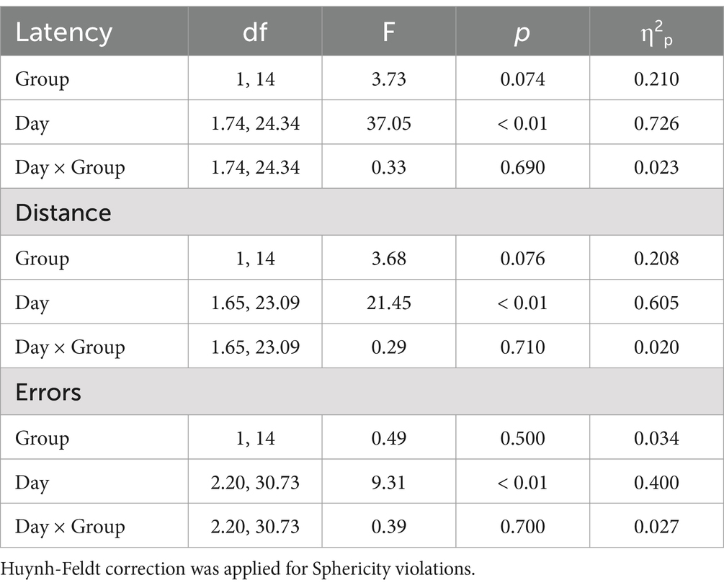
Task: Click the italic p column header
Action: (x=523, y=32)
